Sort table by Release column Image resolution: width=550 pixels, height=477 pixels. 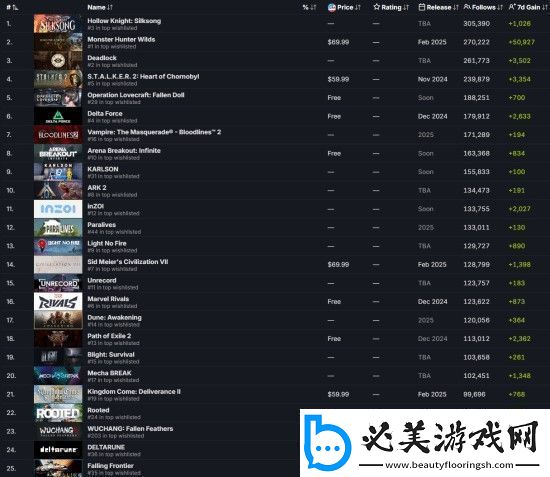[x=438, y=7]
